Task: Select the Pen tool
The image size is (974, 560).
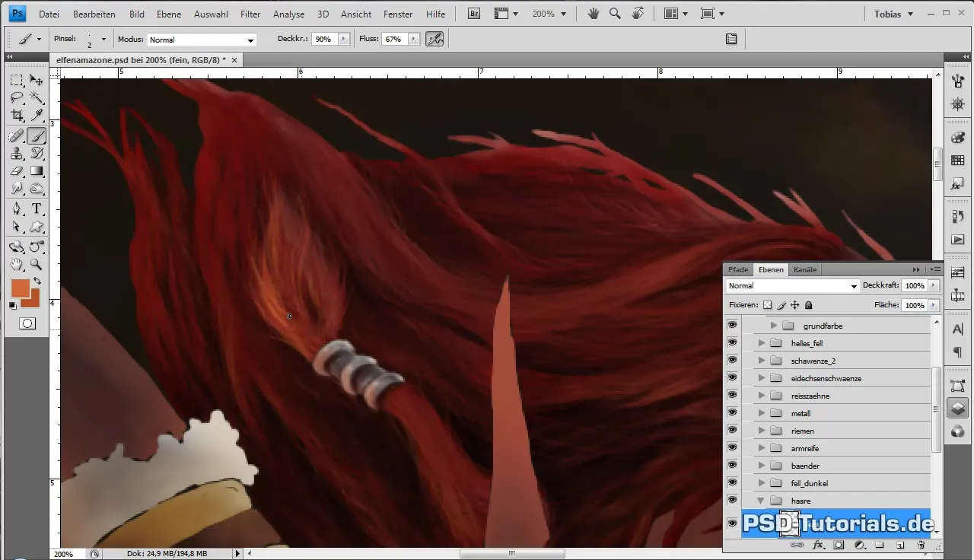Action: tap(16, 209)
